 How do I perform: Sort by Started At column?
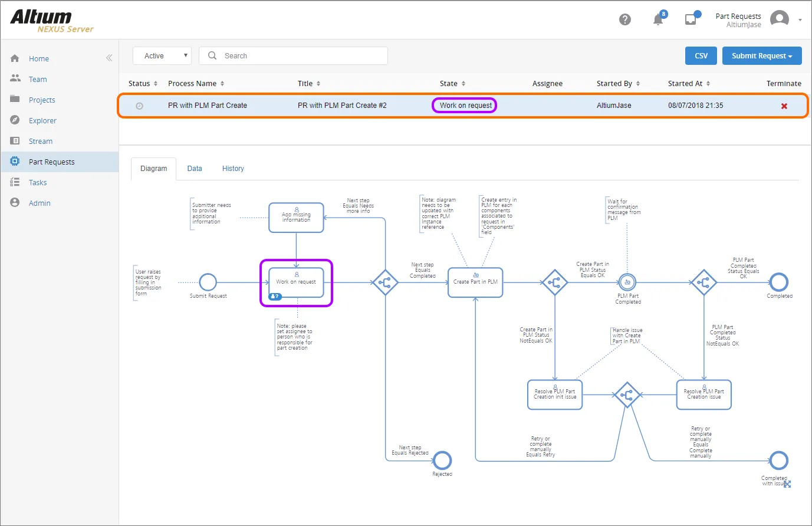click(x=689, y=84)
